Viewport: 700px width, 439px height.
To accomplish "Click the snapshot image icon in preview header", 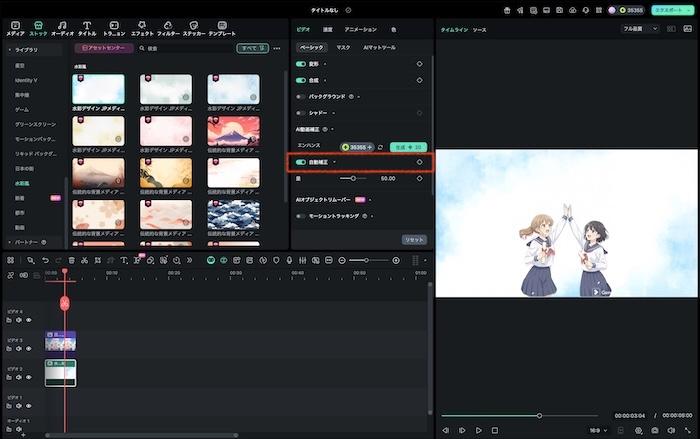I will 688,29.
